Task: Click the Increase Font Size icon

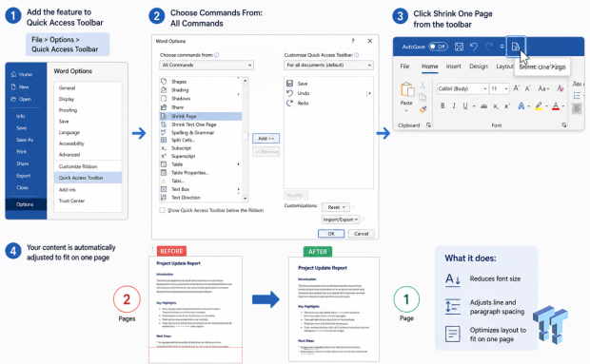Action: tap(516, 88)
